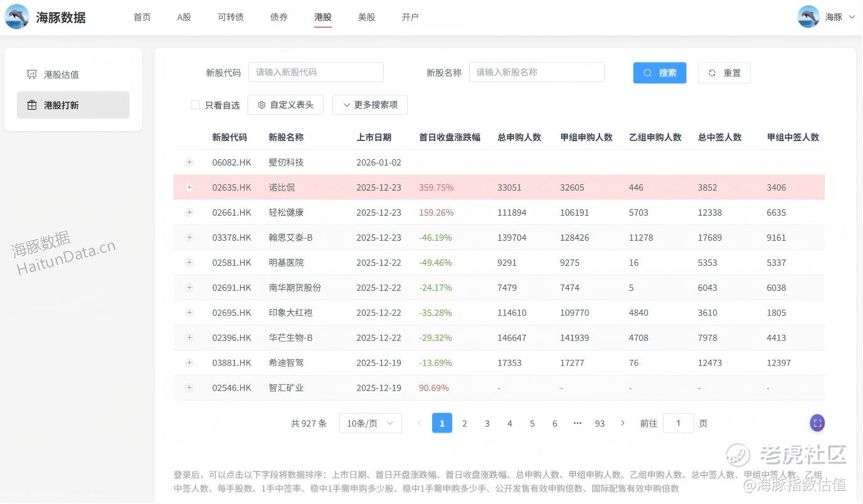Click the purple fullscreen icon button
Viewport: 863px width, 504px height.
click(817, 423)
